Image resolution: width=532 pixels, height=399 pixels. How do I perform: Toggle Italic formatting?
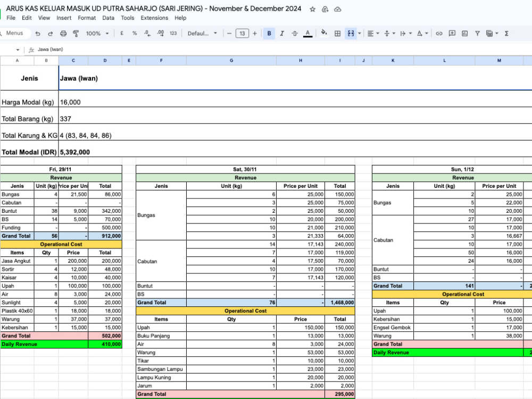tap(282, 33)
